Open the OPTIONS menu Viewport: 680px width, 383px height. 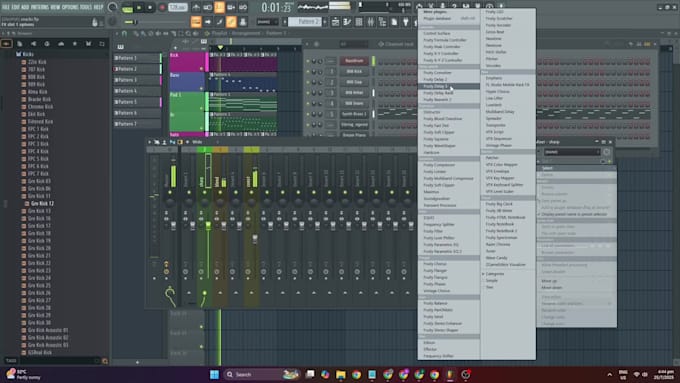pyautogui.click(x=70, y=7)
